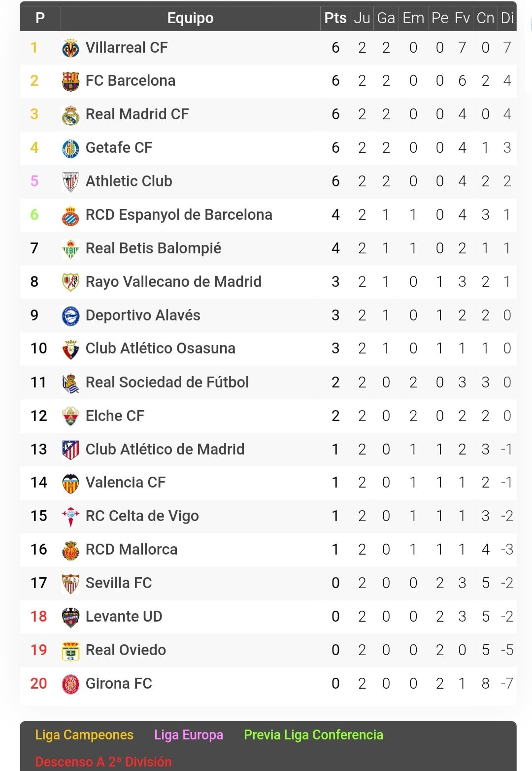
Task: Click Real Oviedo's position number 19
Action: pos(38,650)
